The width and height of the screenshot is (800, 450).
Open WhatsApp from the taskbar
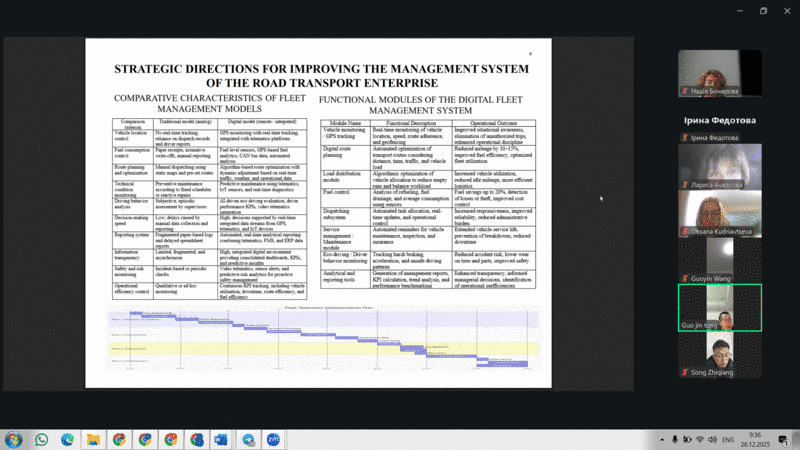[x=42, y=439]
